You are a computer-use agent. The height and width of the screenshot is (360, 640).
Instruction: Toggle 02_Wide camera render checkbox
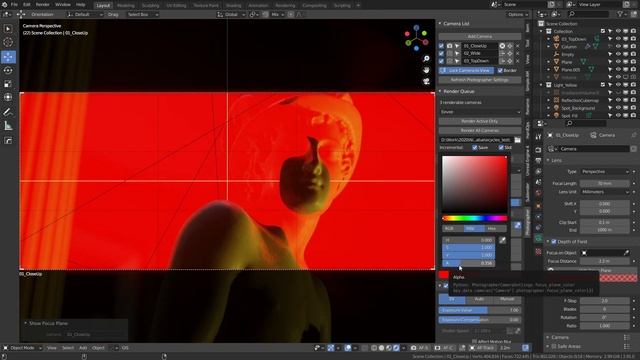(x=441, y=53)
